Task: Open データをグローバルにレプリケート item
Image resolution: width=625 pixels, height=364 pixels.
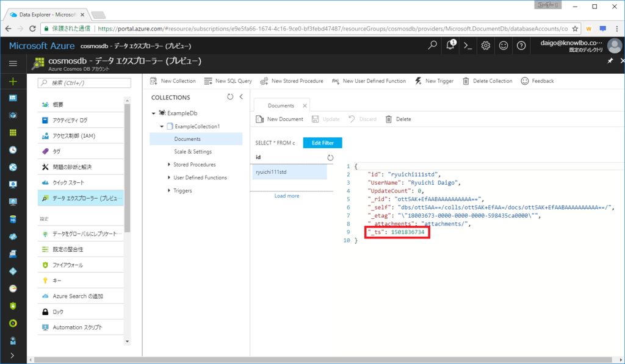Action: click(x=81, y=234)
